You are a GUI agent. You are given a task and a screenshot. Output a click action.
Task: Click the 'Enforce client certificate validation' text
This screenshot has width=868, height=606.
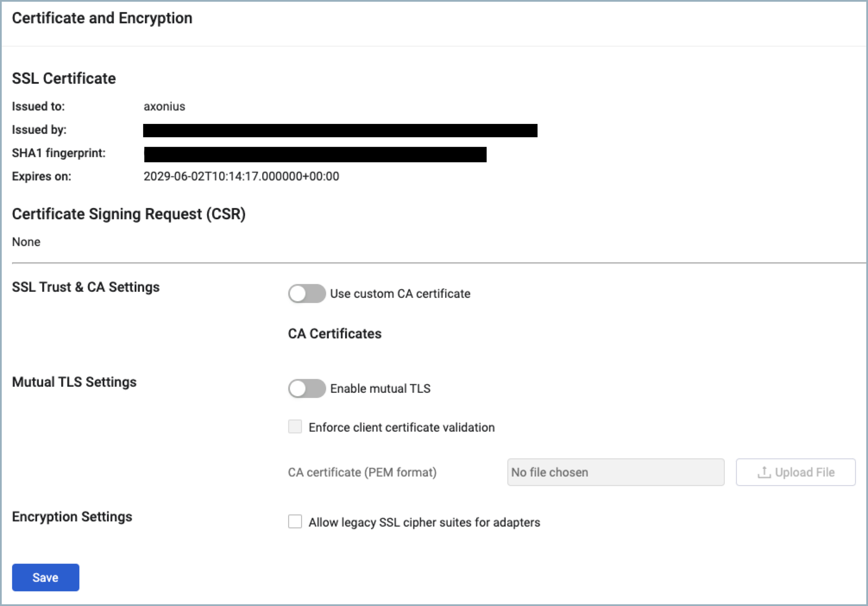(402, 427)
